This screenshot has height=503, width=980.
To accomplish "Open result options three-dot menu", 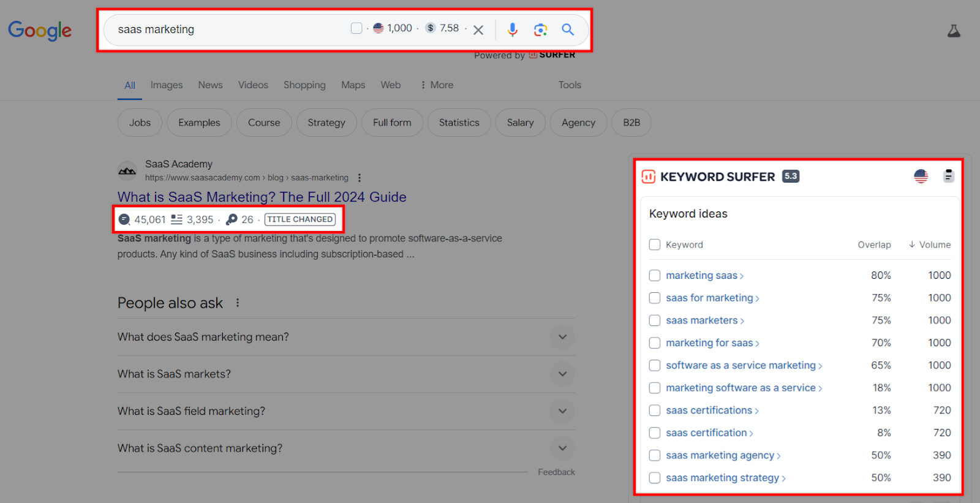I will point(360,178).
